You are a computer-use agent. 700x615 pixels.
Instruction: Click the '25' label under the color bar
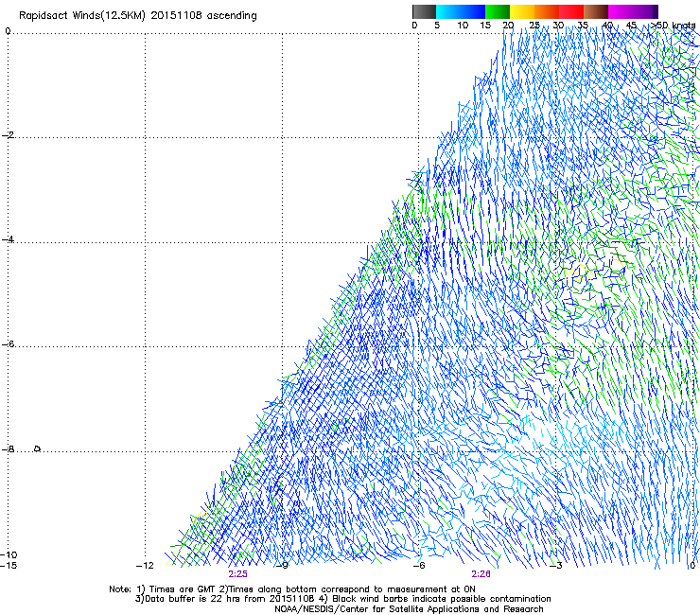tap(534, 26)
